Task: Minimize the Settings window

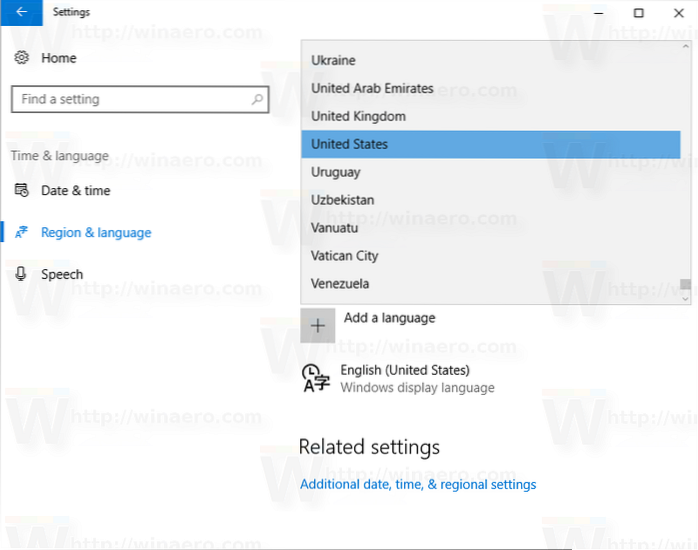Action: (x=599, y=12)
